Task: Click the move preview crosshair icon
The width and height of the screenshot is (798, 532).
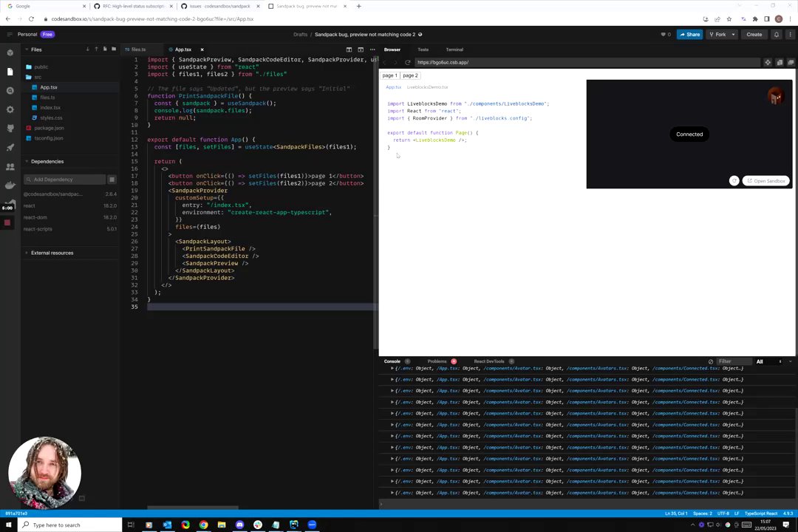Action: tap(768, 62)
